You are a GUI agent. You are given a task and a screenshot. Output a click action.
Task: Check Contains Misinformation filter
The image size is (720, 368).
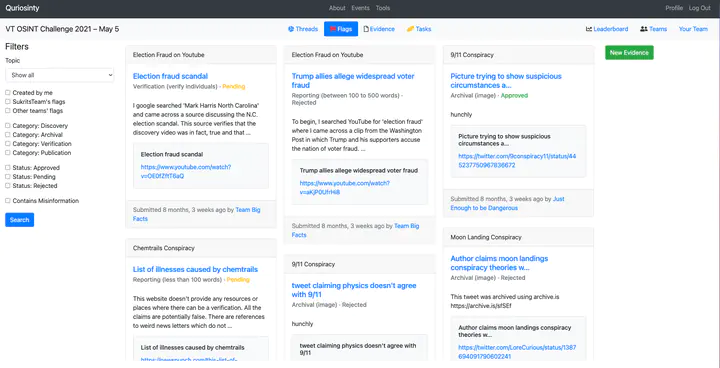tap(8, 201)
